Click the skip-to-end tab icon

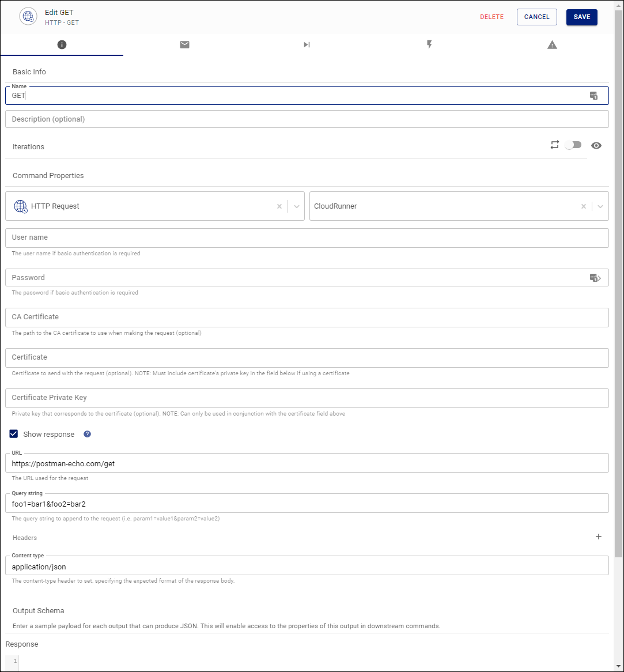click(307, 44)
